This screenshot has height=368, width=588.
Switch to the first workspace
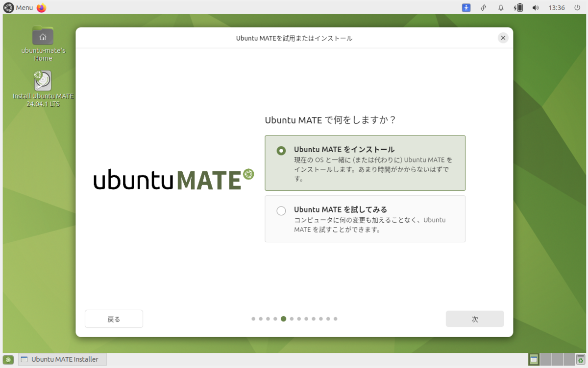coord(534,359)
